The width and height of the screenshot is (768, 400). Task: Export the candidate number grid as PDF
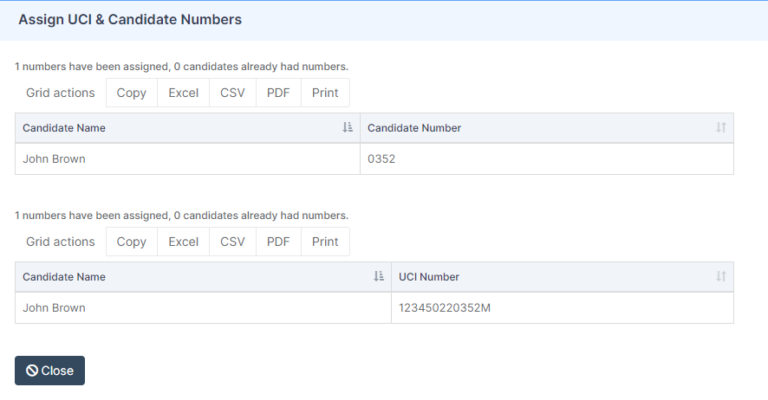[278, 93]
